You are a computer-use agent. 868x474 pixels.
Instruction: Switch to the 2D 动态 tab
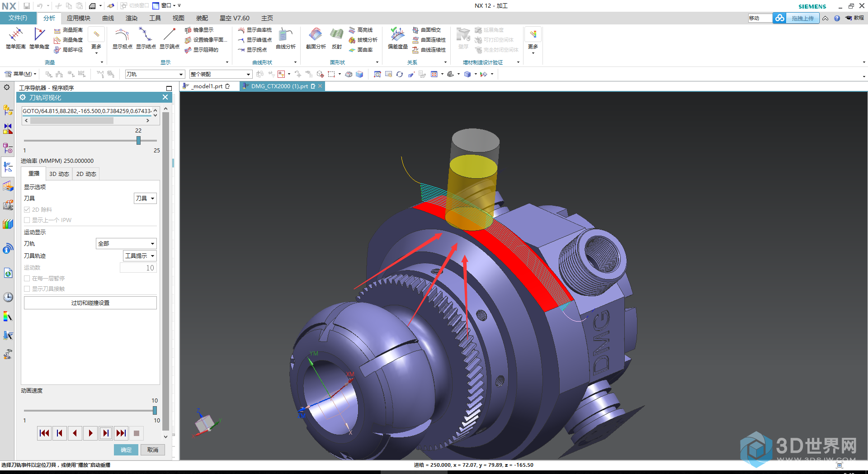coord(86,174)
